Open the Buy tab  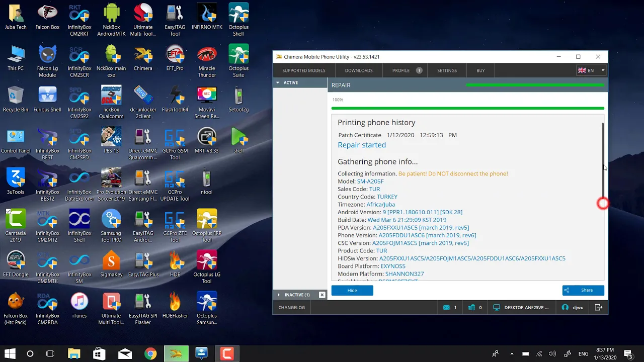coord(480,70)
